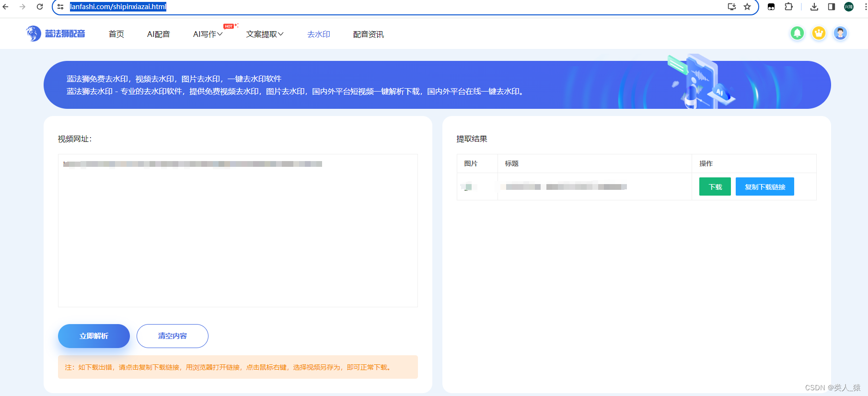
Task: Click the browser forward arrow
Action: [x=23, y=7]
